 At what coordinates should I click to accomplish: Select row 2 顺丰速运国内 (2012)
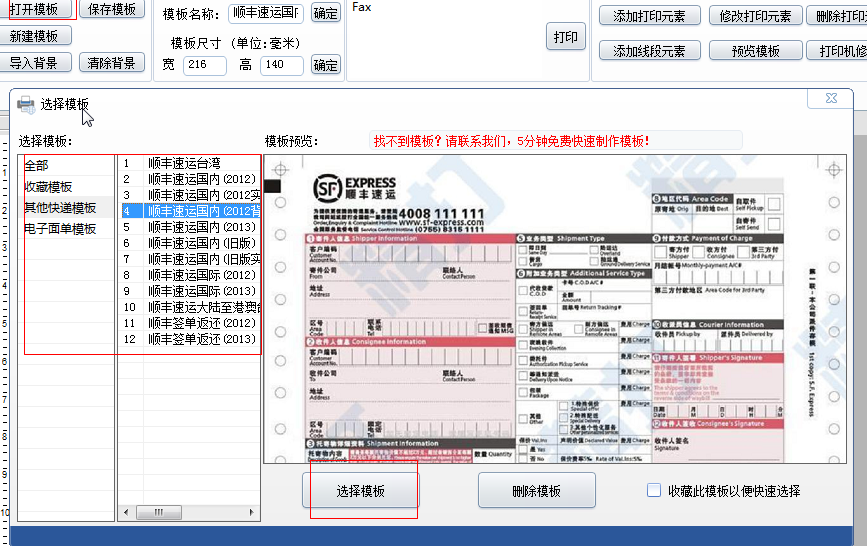click(190, 179)
